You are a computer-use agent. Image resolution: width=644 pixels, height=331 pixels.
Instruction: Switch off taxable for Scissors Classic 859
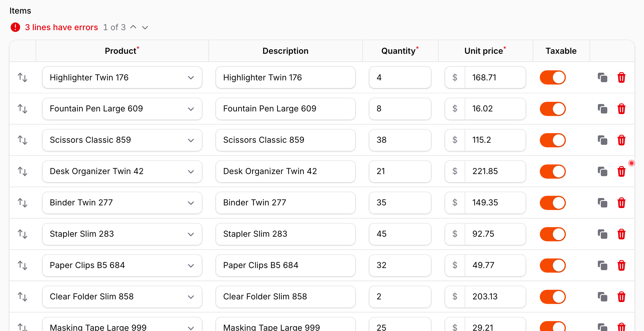(553, 140)
